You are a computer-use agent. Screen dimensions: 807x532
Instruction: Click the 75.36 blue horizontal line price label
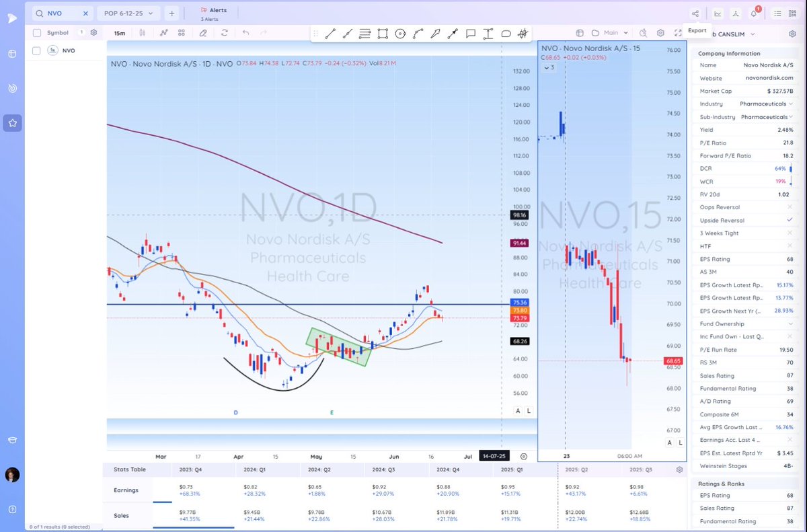pyautogui.click(x=519, y=302)
